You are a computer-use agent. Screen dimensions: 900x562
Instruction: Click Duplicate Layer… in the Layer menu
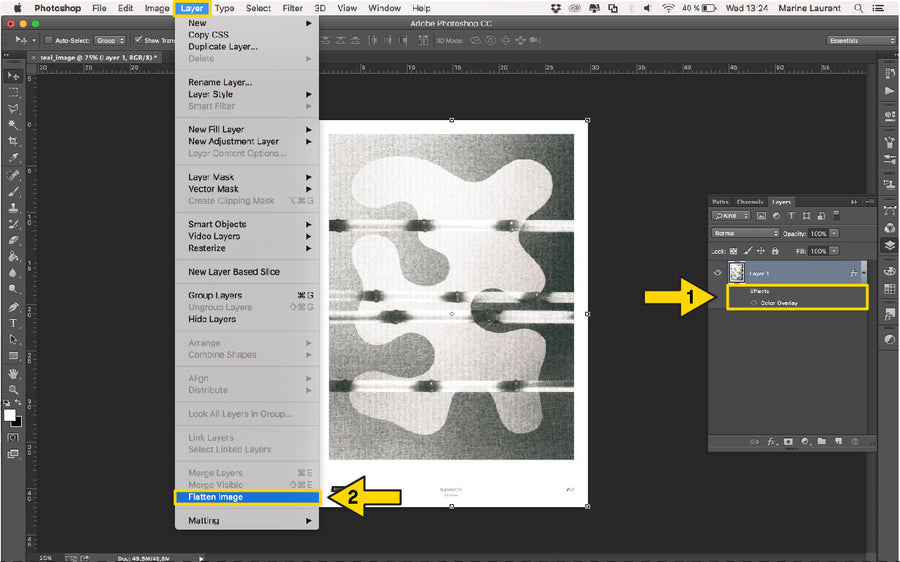[x=223, y=46]
